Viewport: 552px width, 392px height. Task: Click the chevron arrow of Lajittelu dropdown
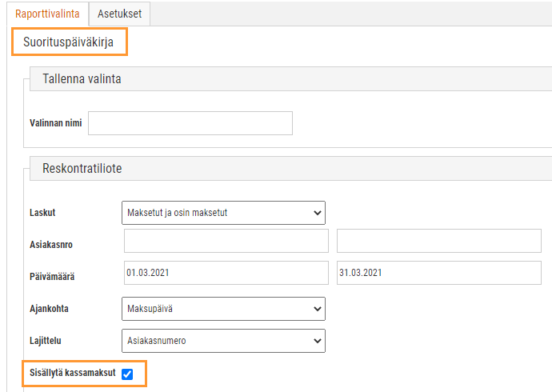pos(317,341)
